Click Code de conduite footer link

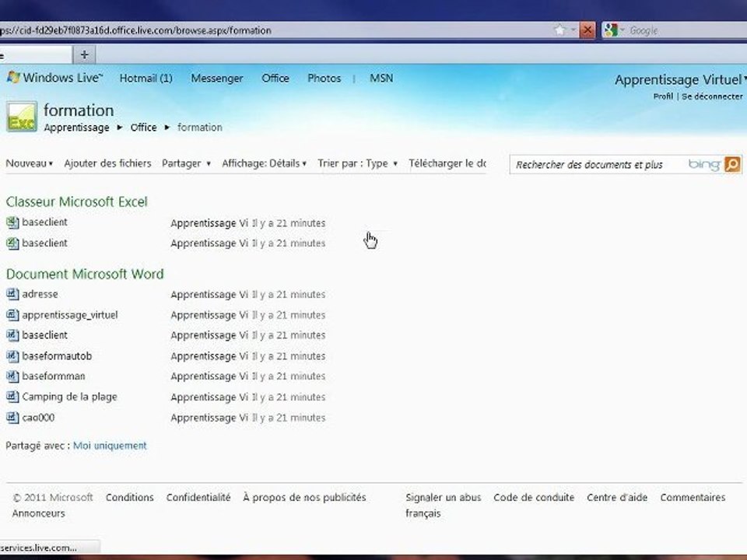(x=534, y=497)
